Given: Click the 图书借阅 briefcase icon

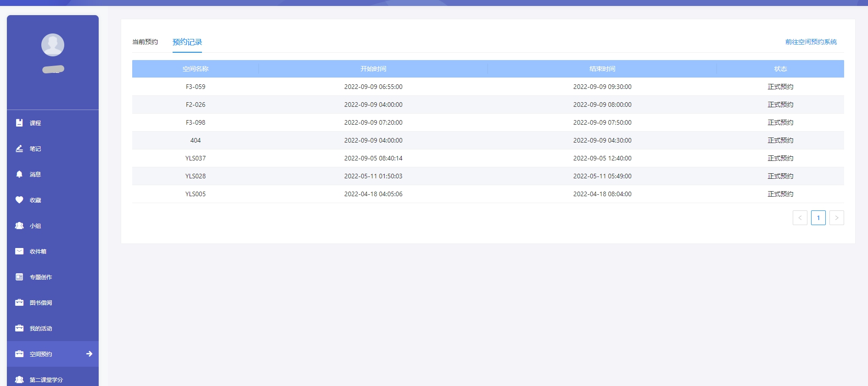Looking at the screenshot, I should coord(19,303).
